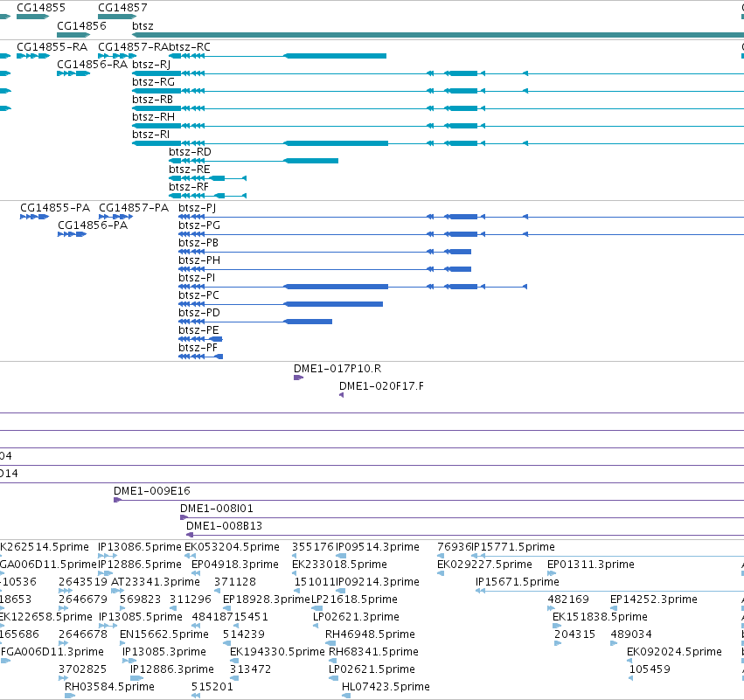Click the coding exon of btsz-PD
744x700 pixels.
308,322
